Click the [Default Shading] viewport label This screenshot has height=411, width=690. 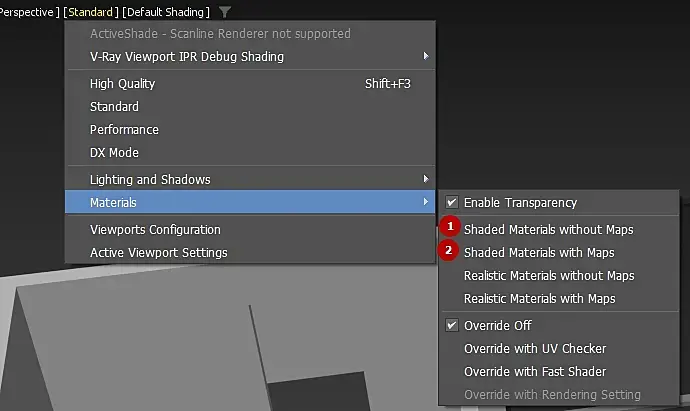(x=166, y=12)
